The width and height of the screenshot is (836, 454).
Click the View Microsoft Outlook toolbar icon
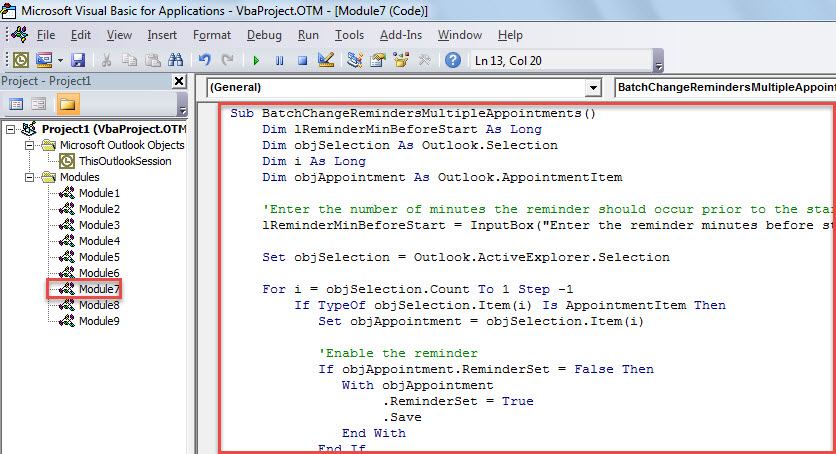21,60
